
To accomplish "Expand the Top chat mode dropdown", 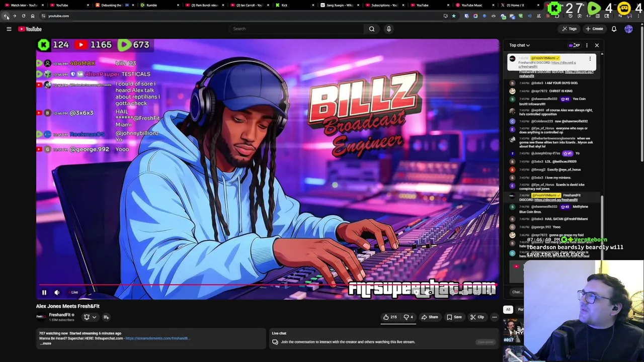I will click(519, 45).
